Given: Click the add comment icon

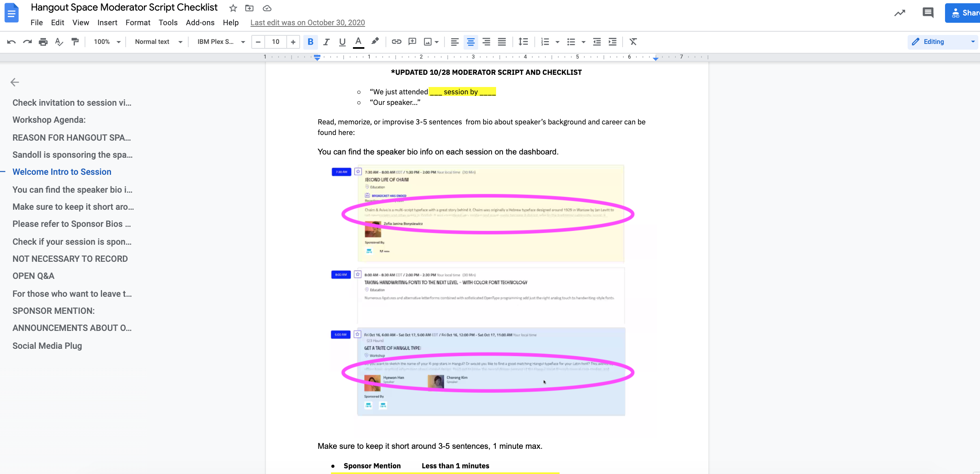Looking at the screenshot, I should point(412,42).
